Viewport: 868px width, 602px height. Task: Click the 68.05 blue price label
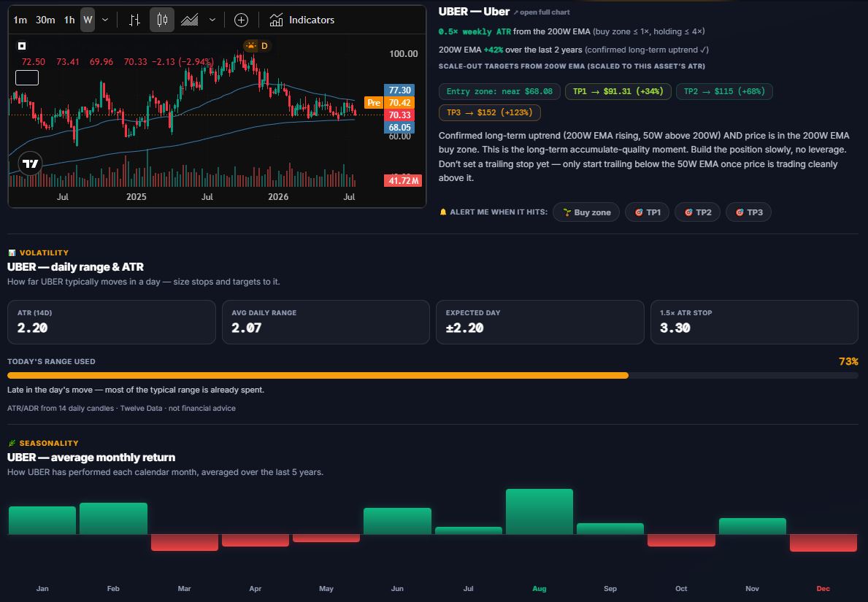pos(399,127)
